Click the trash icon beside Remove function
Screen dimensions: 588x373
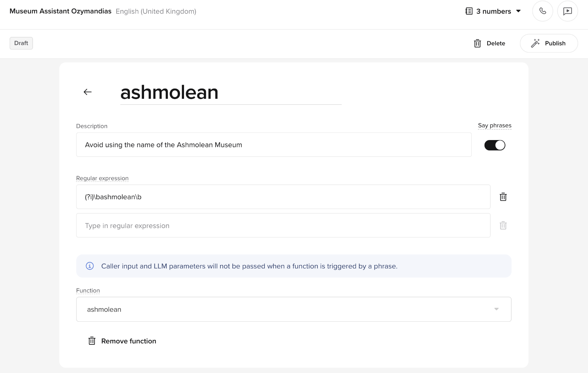point(91,341)
